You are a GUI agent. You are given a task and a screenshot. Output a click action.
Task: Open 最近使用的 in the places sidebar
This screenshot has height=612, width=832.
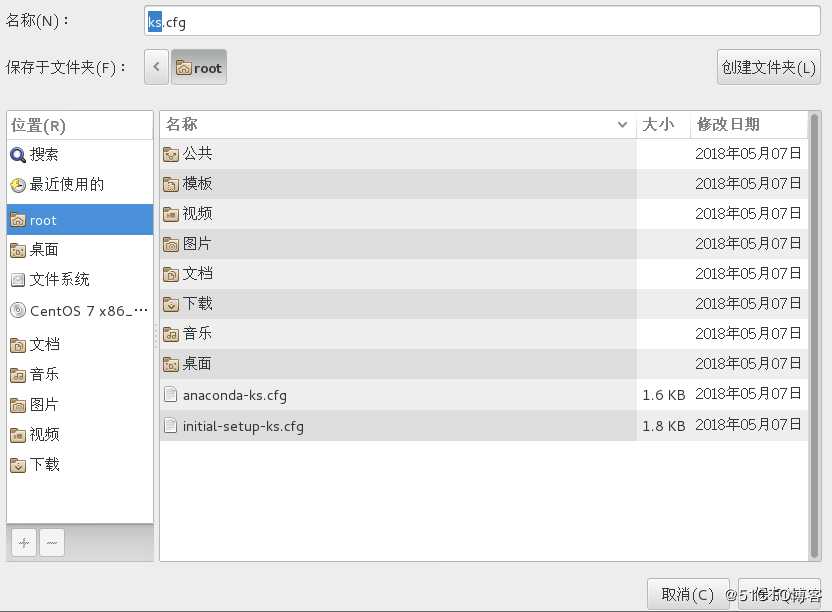point(80,184)
